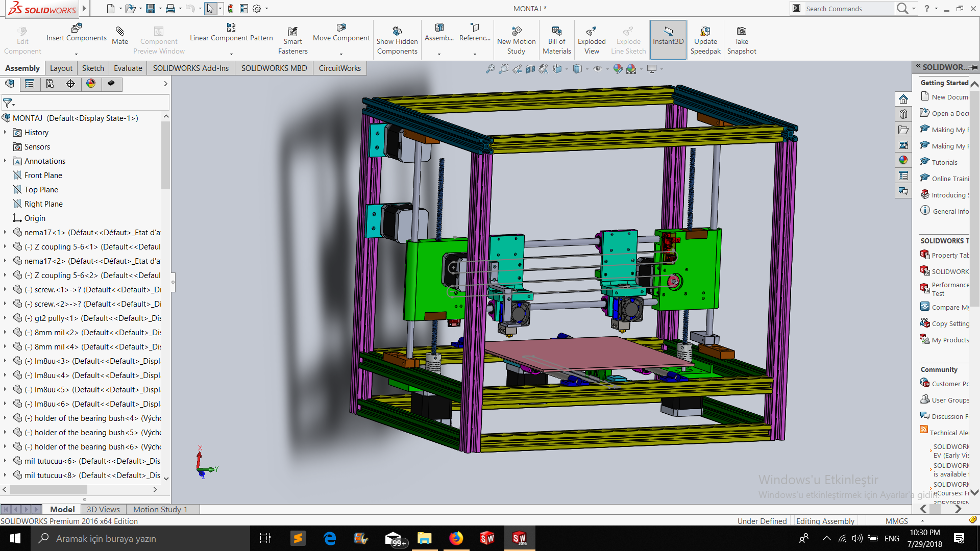Open the ConfigurationManager tab icon
This screenshot has height=551, width=980.
click(50, 84)
